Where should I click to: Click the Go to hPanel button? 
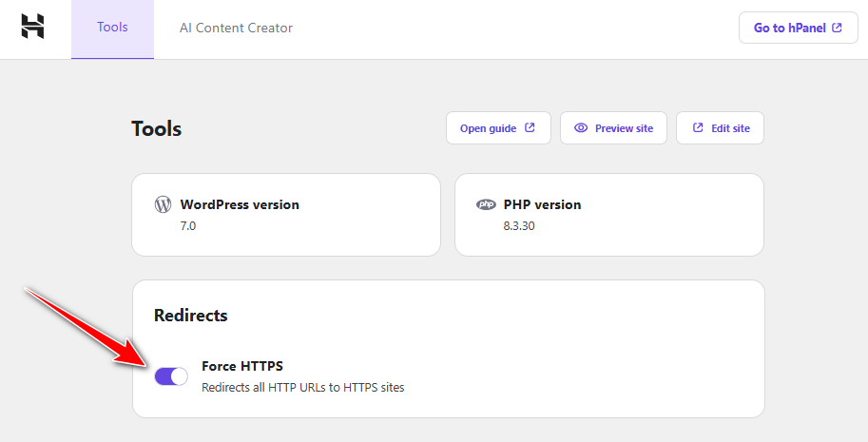click(x=799, y=28)
